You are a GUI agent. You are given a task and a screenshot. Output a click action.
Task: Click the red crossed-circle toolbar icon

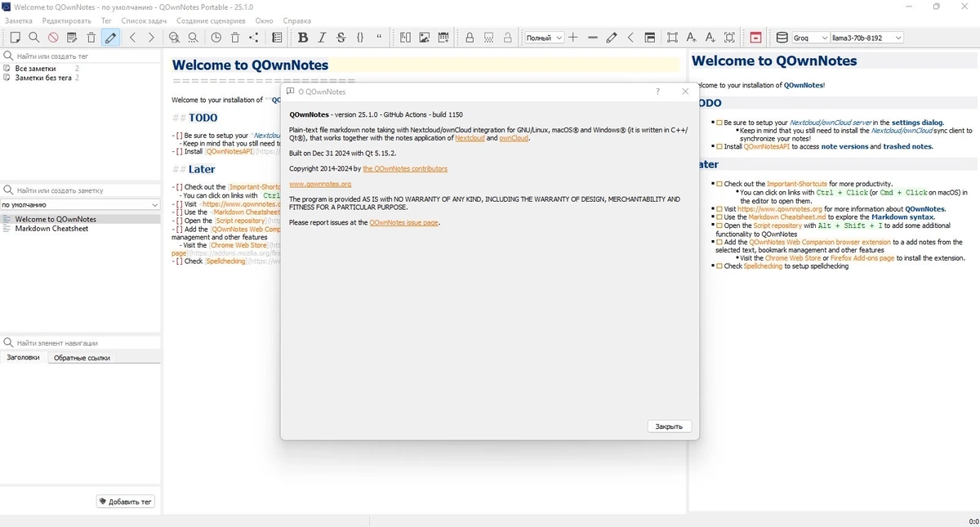pos(53,38)
